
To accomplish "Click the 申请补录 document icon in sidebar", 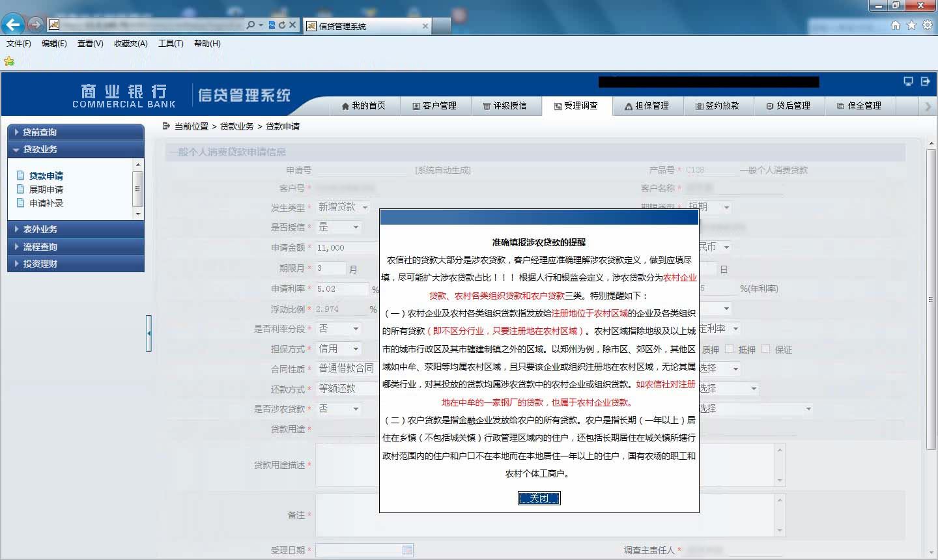I will 21,203.
